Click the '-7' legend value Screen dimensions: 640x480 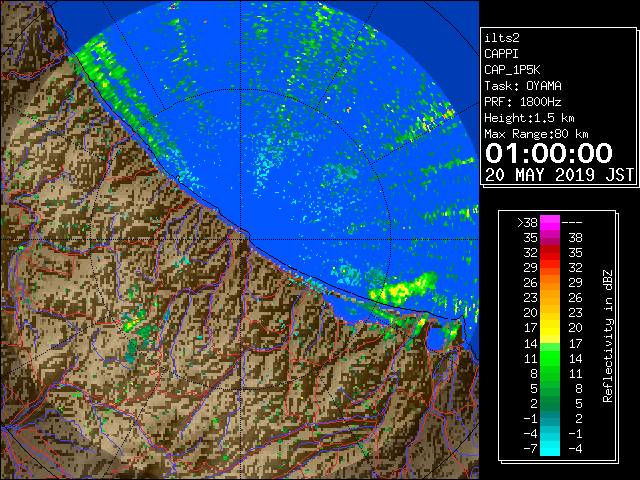(530, 449)
